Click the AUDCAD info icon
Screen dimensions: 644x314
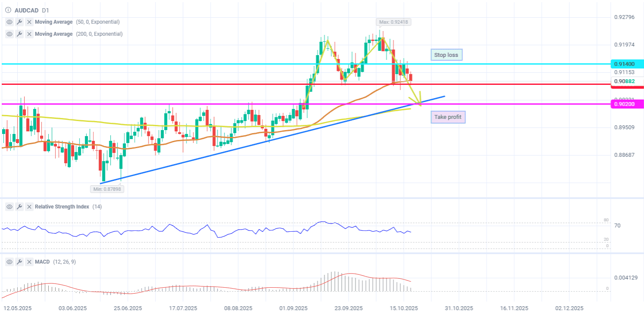pos(8,10)
